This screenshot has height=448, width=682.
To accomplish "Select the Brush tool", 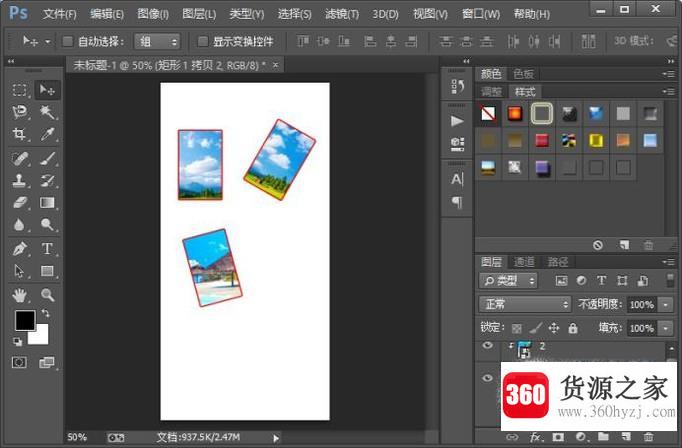I will pos(47,159).
